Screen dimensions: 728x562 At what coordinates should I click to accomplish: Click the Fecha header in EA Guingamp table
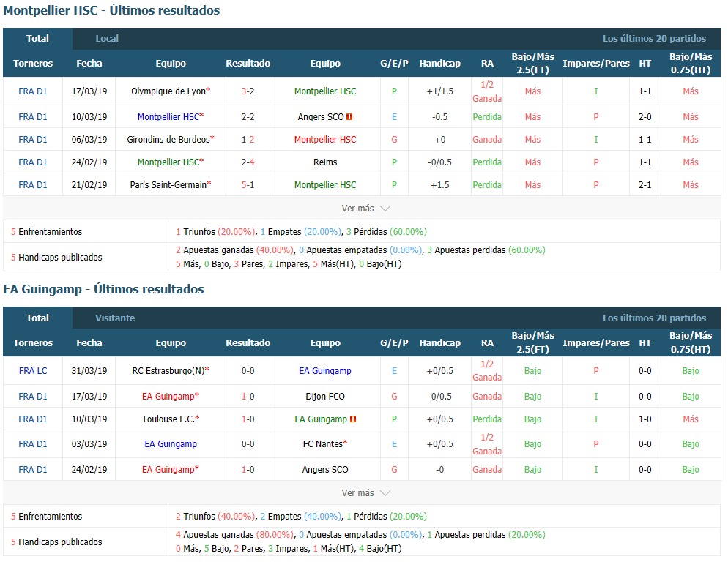(x=89, y=343)
